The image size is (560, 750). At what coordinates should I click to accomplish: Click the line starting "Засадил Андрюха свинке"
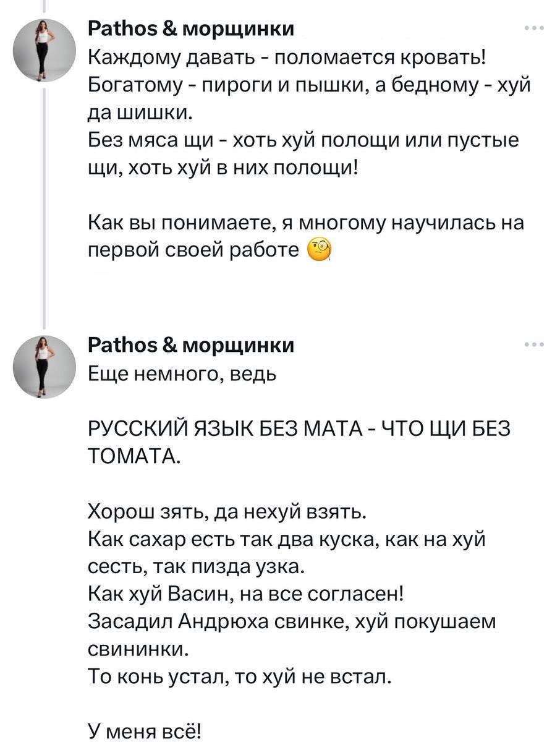click(x=292, y=622)
